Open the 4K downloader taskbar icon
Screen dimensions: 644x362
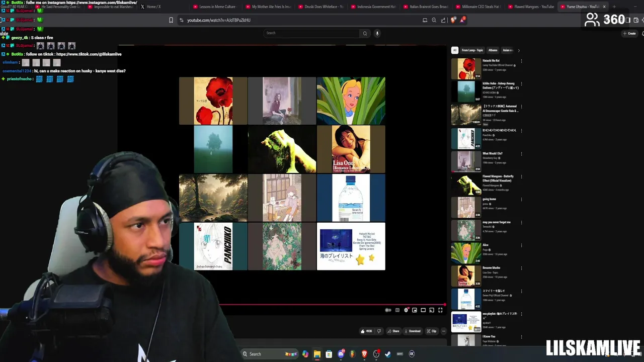[x=412, y=354]
